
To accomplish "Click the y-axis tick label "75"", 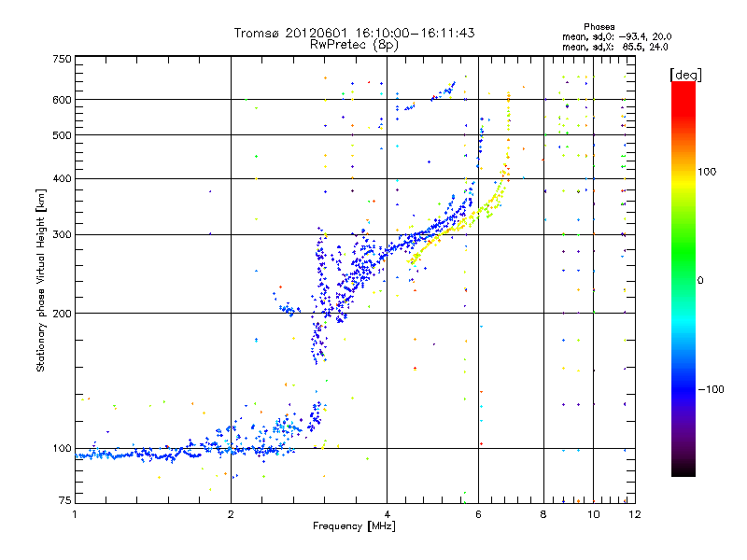I will pos(65,500).
